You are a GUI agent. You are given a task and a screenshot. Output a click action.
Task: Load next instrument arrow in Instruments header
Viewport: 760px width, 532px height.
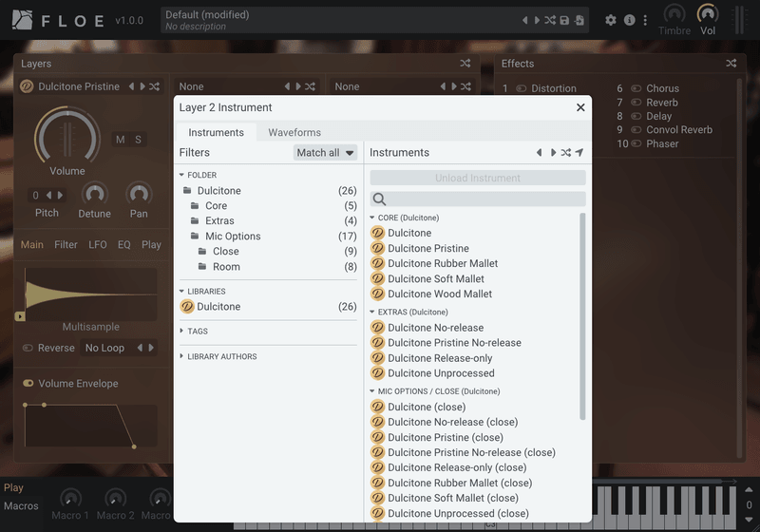pyautogui.click(x=553, y=153)
